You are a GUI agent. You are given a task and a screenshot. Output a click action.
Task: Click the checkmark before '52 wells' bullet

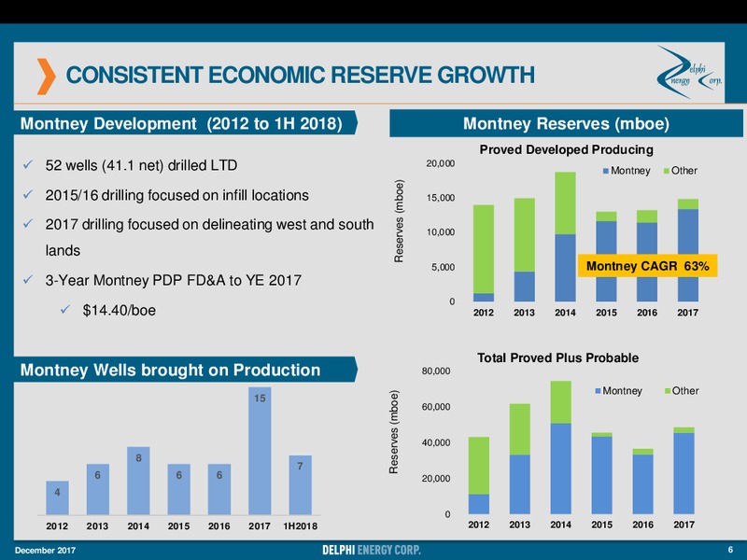[28, 165]
